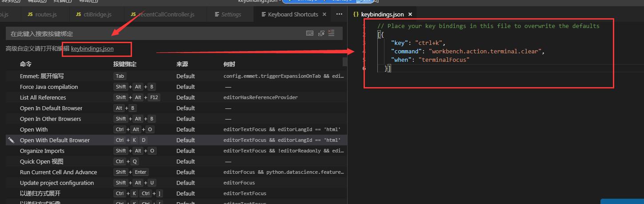Select the Open In Default Browser command
The image size is (644, 204).
(x=51, y=108)
